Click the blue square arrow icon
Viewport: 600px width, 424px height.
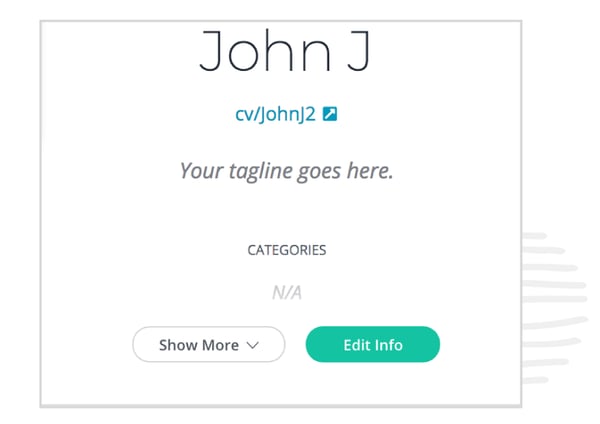330,114
